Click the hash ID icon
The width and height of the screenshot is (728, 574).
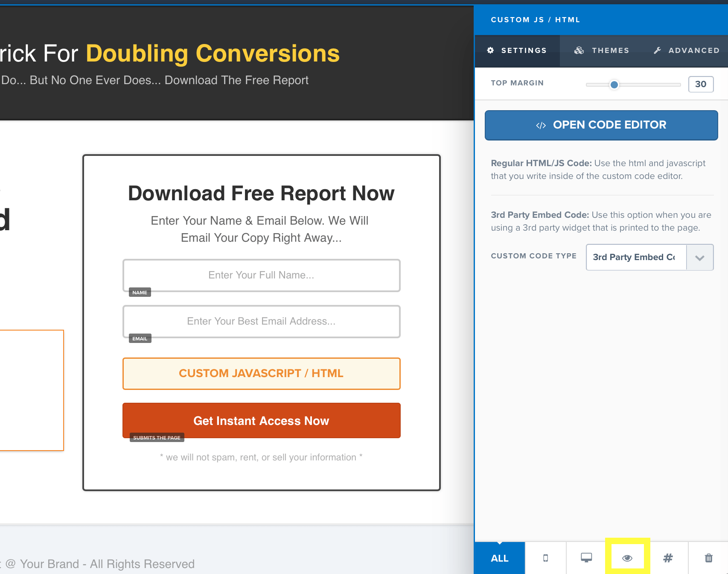[x=668, y=558]
